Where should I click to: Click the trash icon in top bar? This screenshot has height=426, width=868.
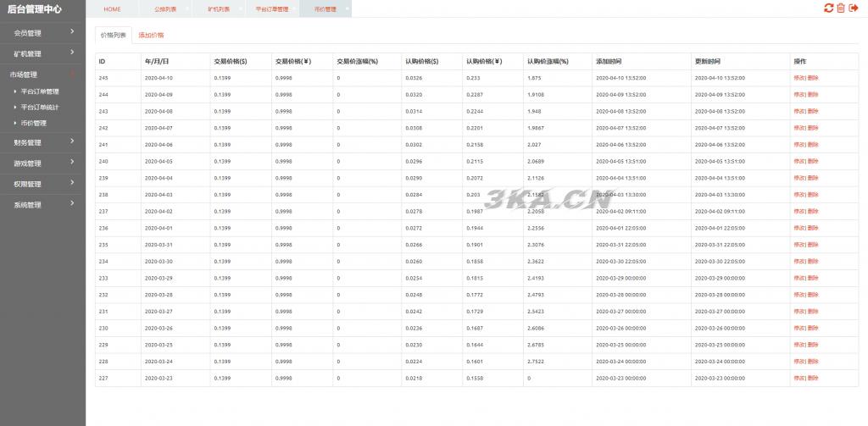click(841, 8)
